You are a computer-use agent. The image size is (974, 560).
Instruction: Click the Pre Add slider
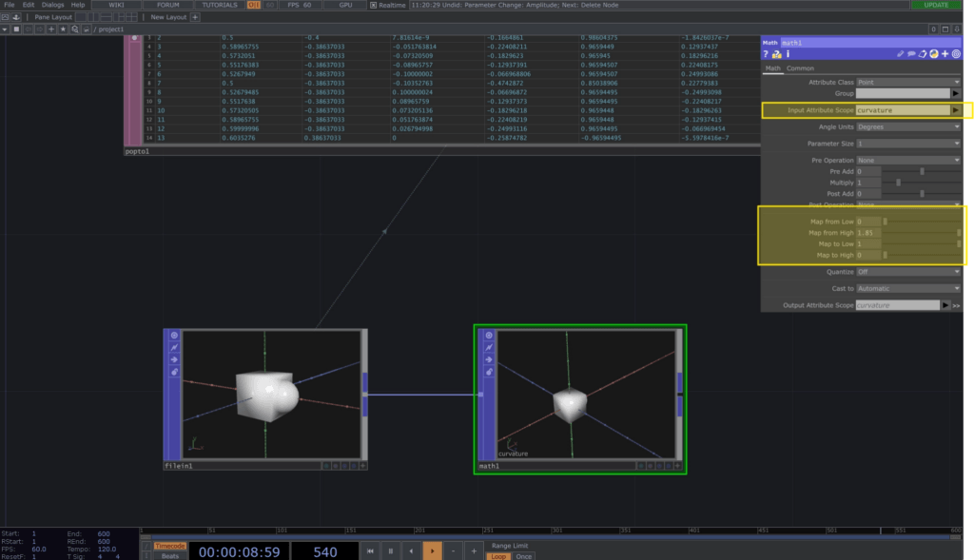click(x=922, y=171)
